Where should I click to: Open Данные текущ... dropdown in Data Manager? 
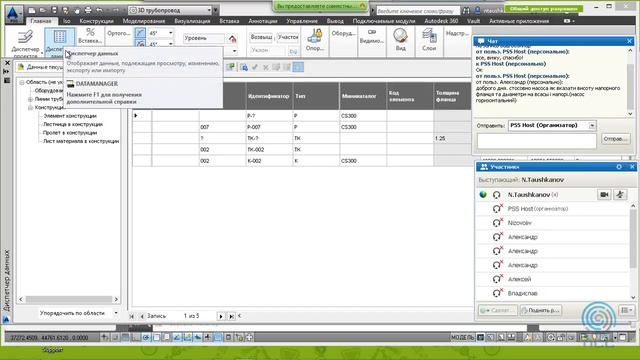click(x=41, y=67)
